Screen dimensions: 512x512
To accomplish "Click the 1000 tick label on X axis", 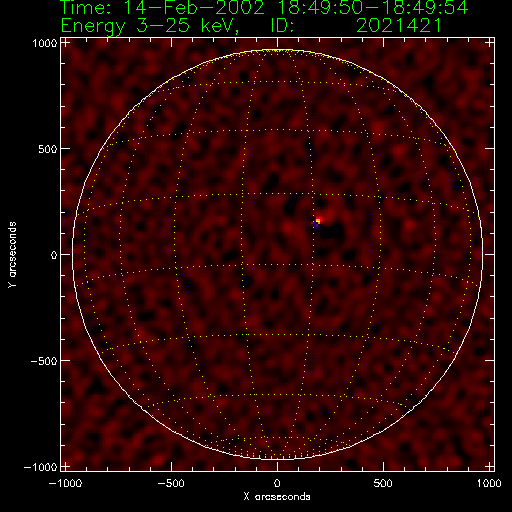I will tap(489, 483).
